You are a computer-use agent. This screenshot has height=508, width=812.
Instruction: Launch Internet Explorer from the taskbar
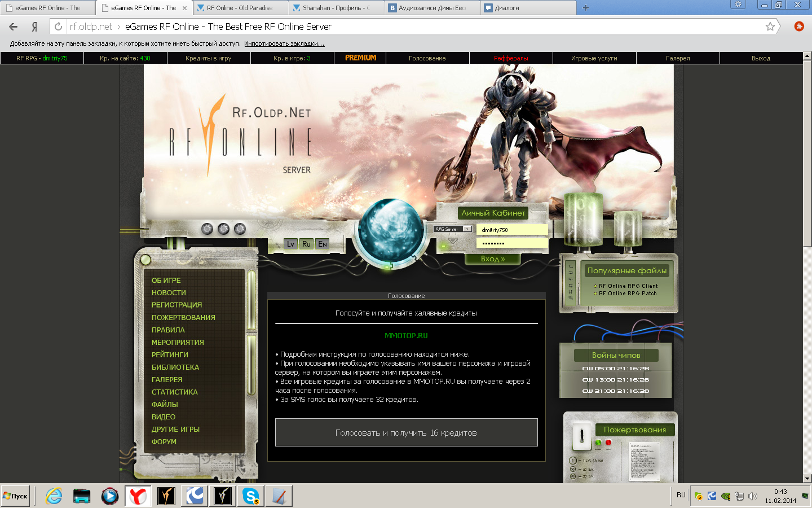tap(54, 496)
